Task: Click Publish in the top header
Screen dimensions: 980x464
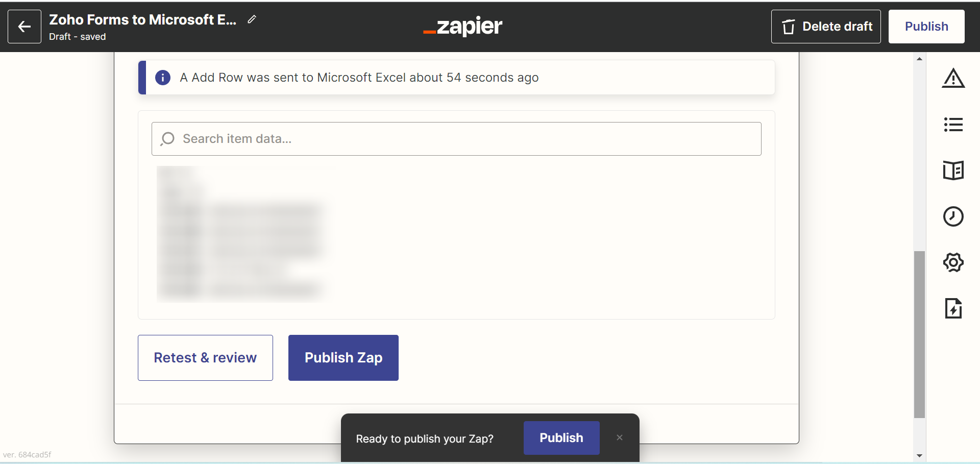Action: [926, 27]
